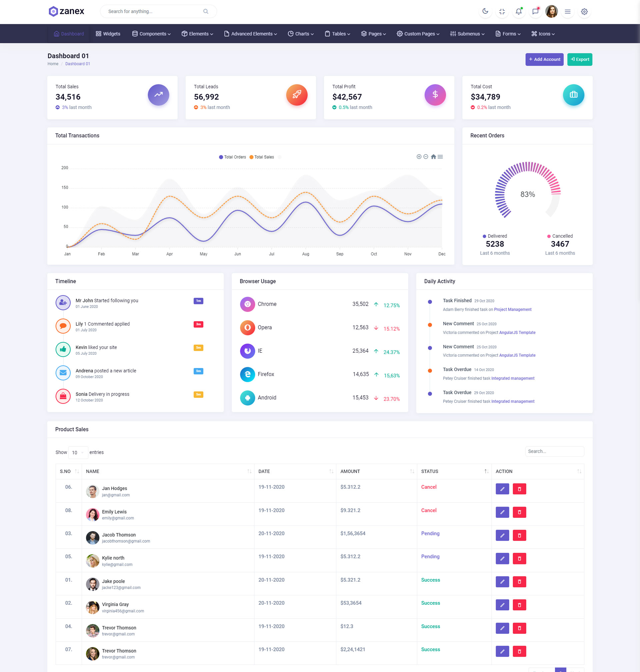Viewport: 640px width, 672px height.
Task: Open the notifications bell
Action: click(x=519, y=11)
